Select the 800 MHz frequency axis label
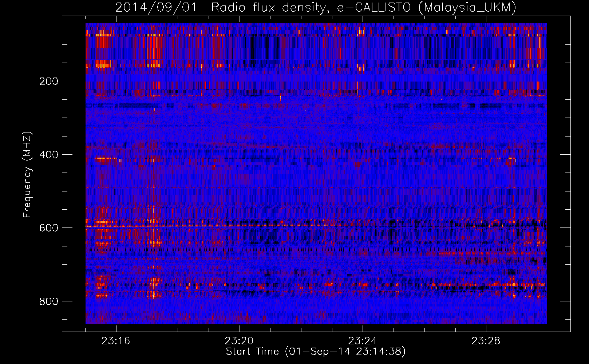 (x=48, y=301)
